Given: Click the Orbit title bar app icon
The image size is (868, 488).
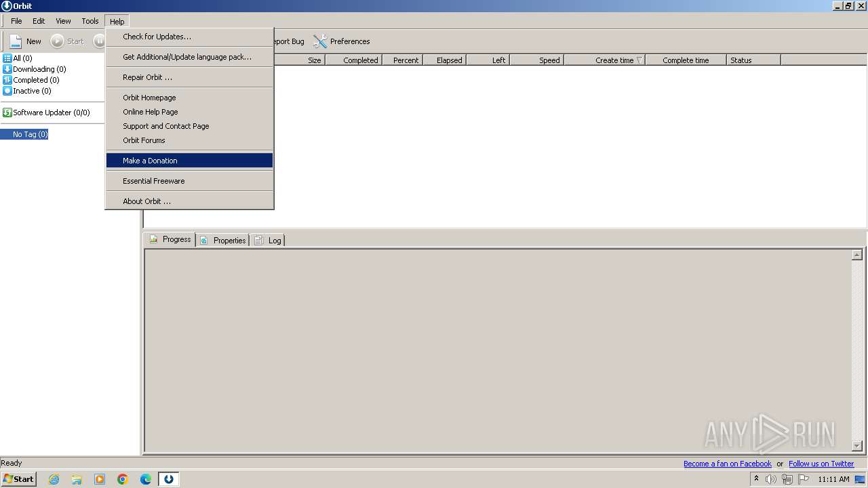Looking at the screenshot, I should click(6, 6).
